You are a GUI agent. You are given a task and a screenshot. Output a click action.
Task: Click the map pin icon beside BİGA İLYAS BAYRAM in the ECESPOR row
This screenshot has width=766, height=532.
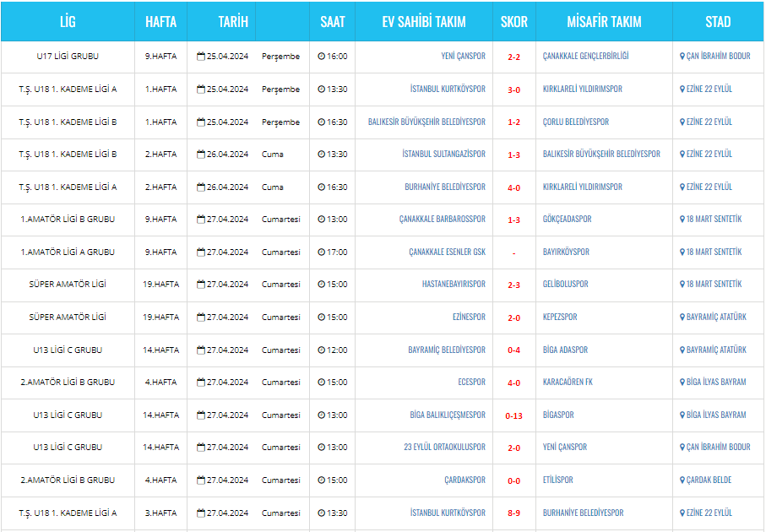click(682, 382)
